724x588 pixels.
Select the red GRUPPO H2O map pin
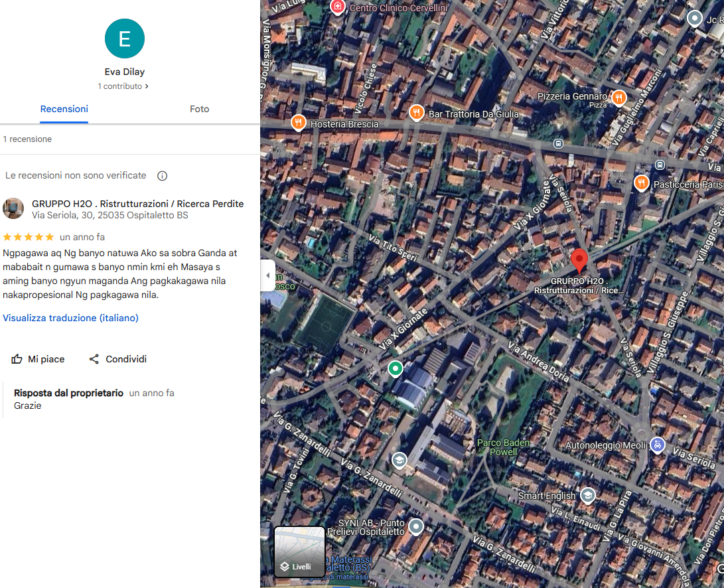click(x=579, y=260)
